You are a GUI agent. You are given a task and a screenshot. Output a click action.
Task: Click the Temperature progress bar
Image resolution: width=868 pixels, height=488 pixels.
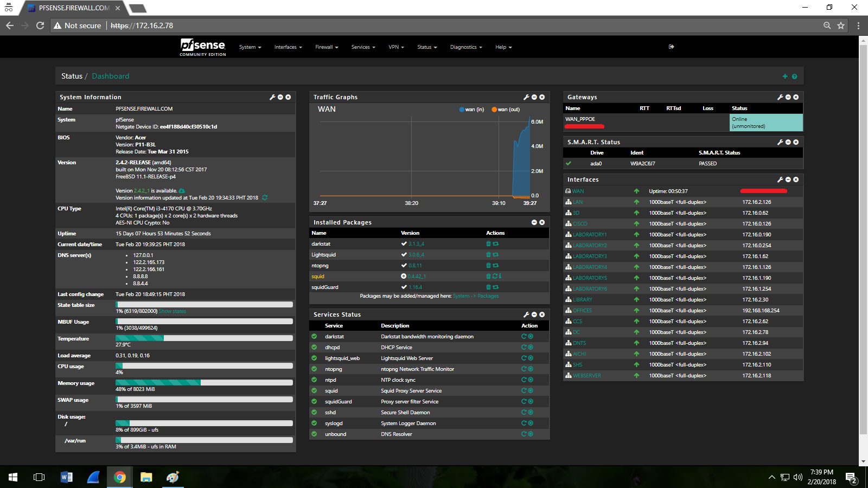click(204, 338)
